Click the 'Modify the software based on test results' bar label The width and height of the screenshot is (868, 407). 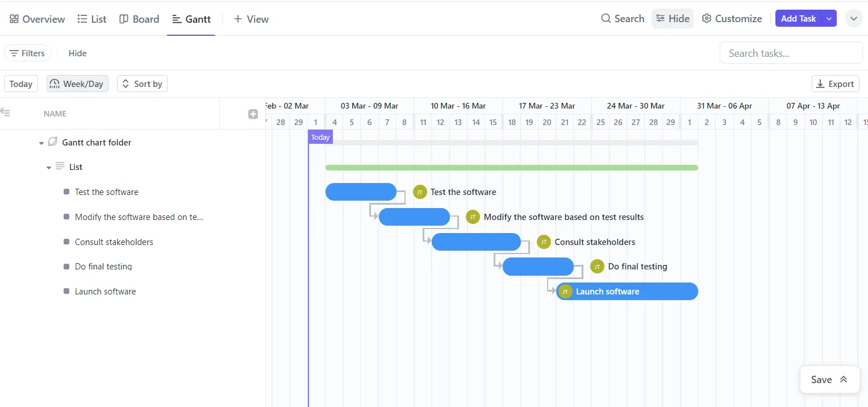[564, 217]
